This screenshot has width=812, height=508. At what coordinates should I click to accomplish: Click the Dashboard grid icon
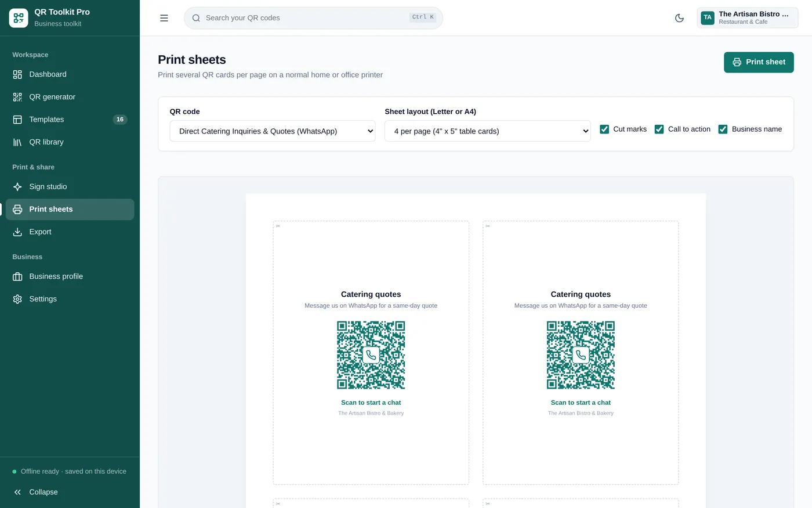[17, 74]
